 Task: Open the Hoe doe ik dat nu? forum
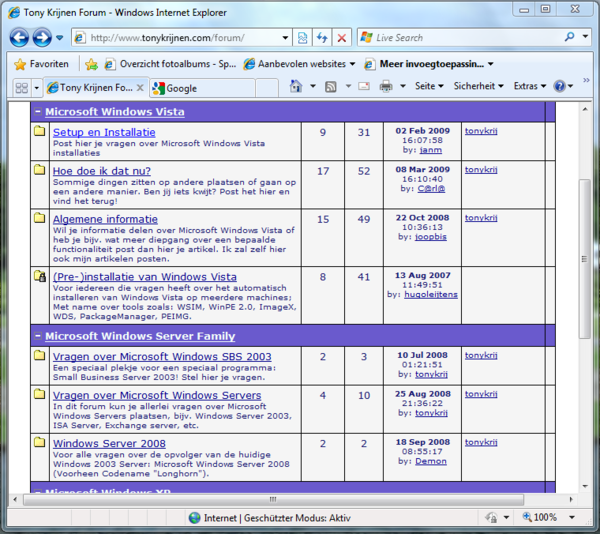[x=102, y=171]
